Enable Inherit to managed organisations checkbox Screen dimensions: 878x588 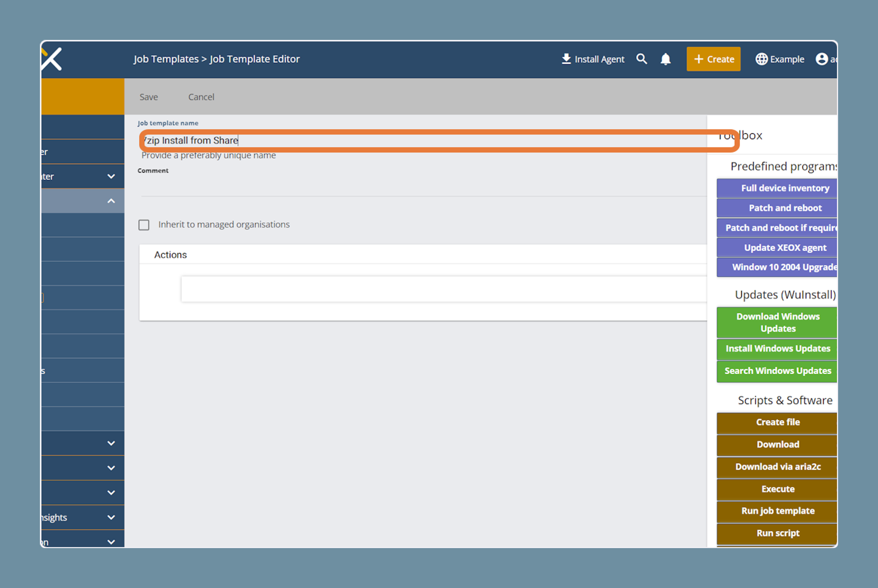pyautogui.click(x=144, y=225)
